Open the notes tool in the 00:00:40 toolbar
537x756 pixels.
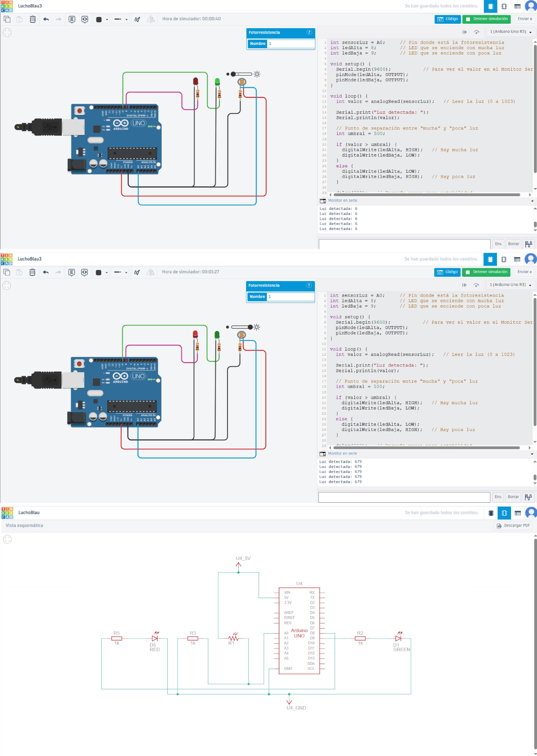(x=72, y=19)
